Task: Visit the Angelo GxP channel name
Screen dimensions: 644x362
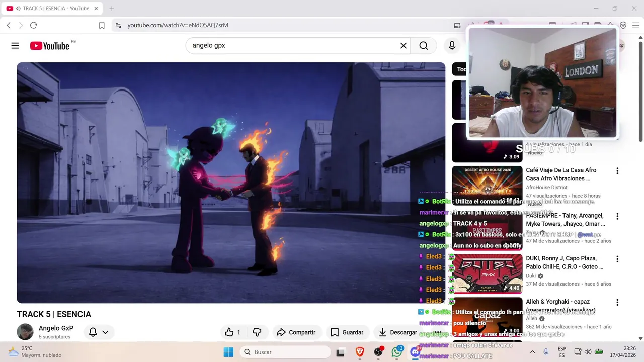Action: 56,328
